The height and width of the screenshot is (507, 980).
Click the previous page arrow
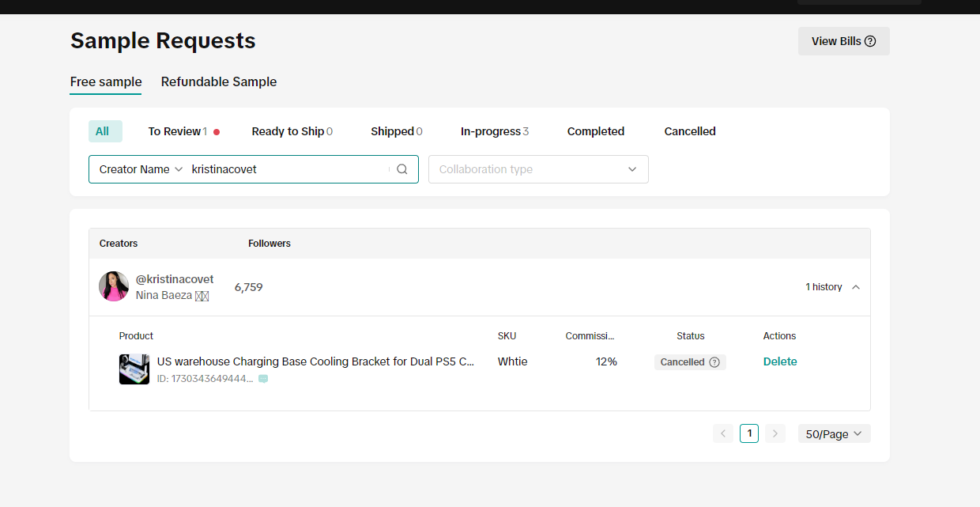point(722,433)
